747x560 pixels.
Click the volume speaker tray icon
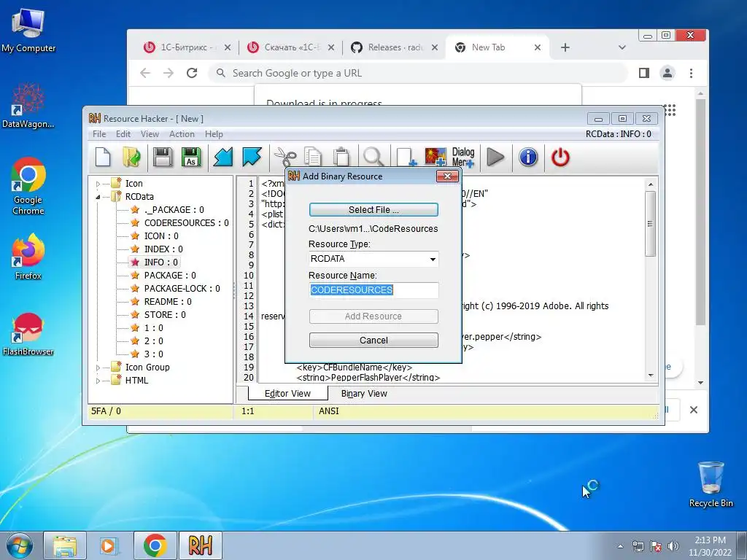[x=673, y=547]
